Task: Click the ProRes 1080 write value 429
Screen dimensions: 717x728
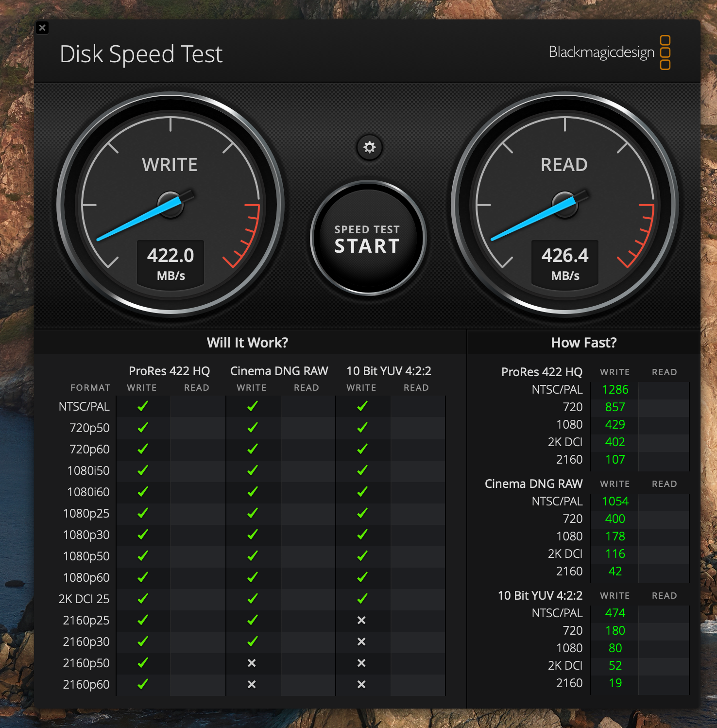Action: 615,425
